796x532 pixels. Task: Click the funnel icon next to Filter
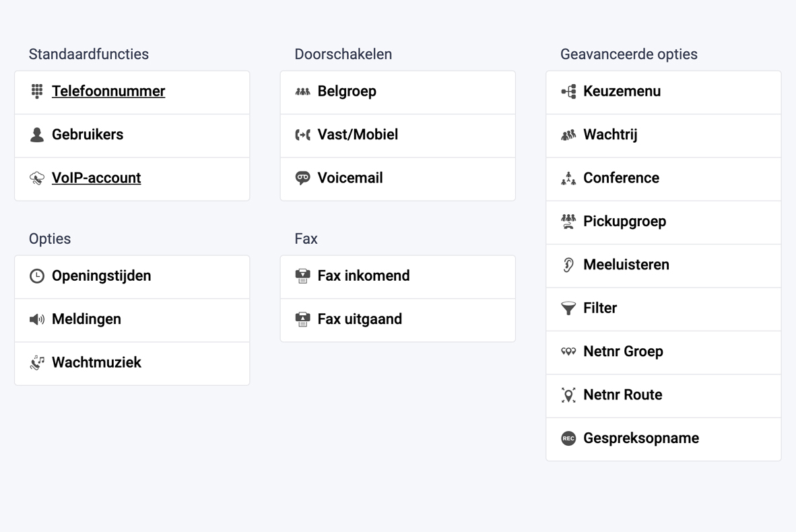point(568,308)
